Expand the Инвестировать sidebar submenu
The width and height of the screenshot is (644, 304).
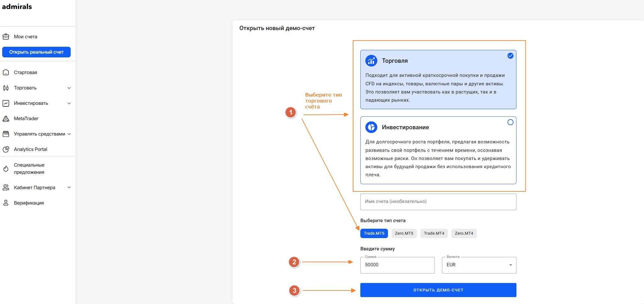tap(69, 103)
